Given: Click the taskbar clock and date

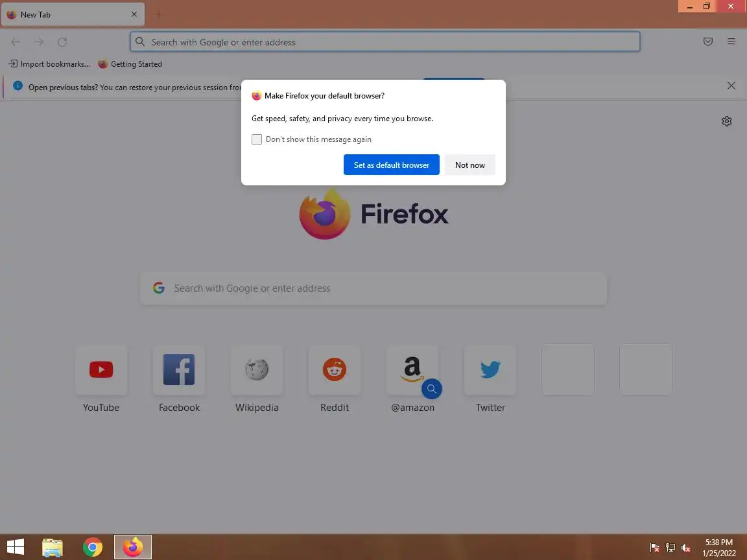Looking at the screenshot, I should (x=719, y=548).
